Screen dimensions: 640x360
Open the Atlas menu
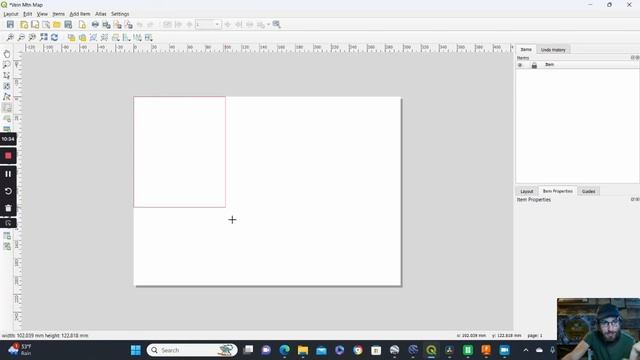point(100,14)
